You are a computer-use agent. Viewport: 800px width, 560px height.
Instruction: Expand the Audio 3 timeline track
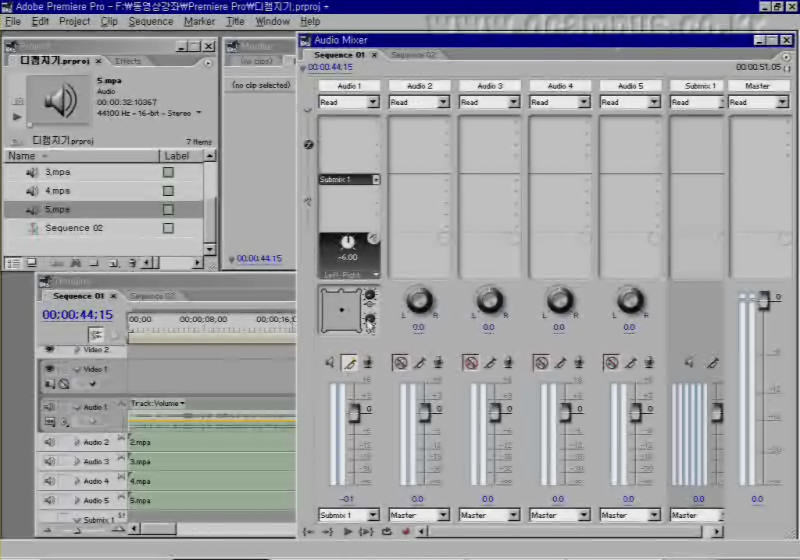pyautogui.click(x=77, y=462)
